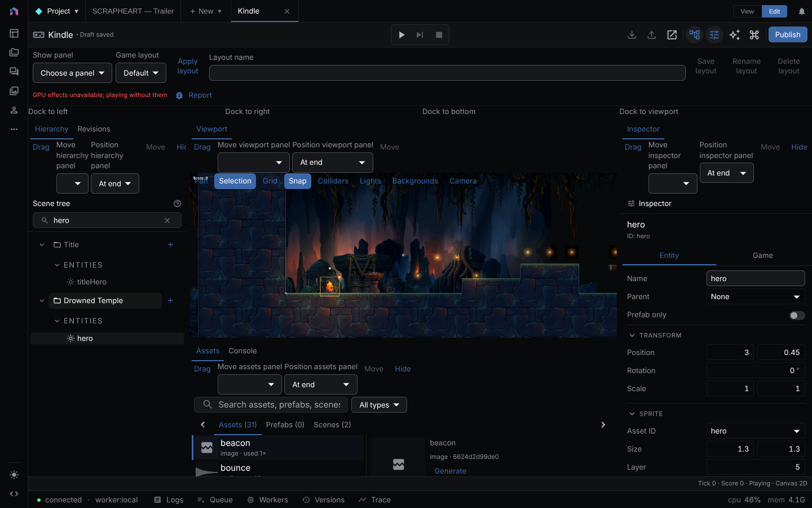This screenshot has height=508, width=812.
Task: Toggle the sliders settings icon
Action: [x=714, y=35]
